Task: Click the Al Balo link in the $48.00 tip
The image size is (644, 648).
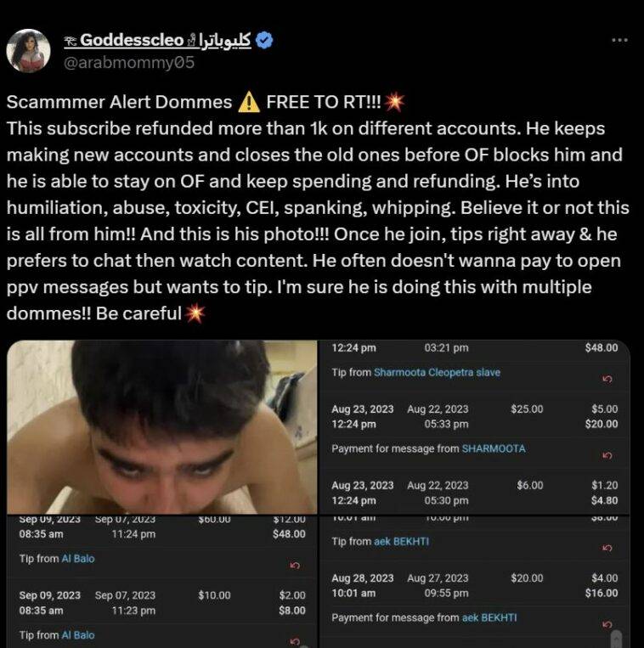Action: coord(78,559)
